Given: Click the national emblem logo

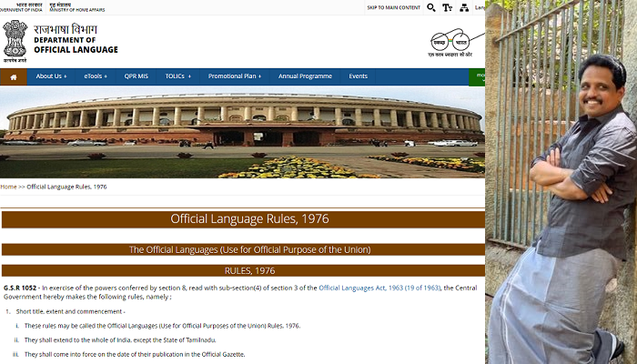Looking at the screenshot, I should coord(15,41).
